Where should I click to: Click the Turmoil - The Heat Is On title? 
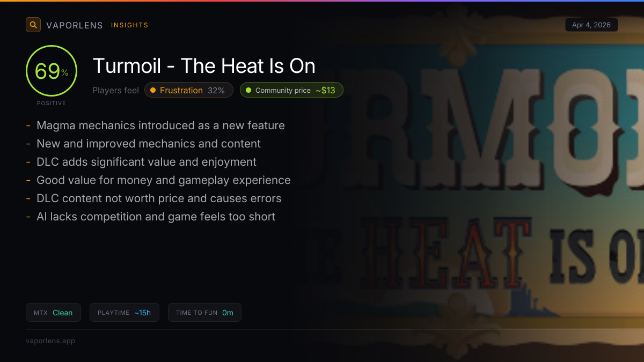coord(204,66)
